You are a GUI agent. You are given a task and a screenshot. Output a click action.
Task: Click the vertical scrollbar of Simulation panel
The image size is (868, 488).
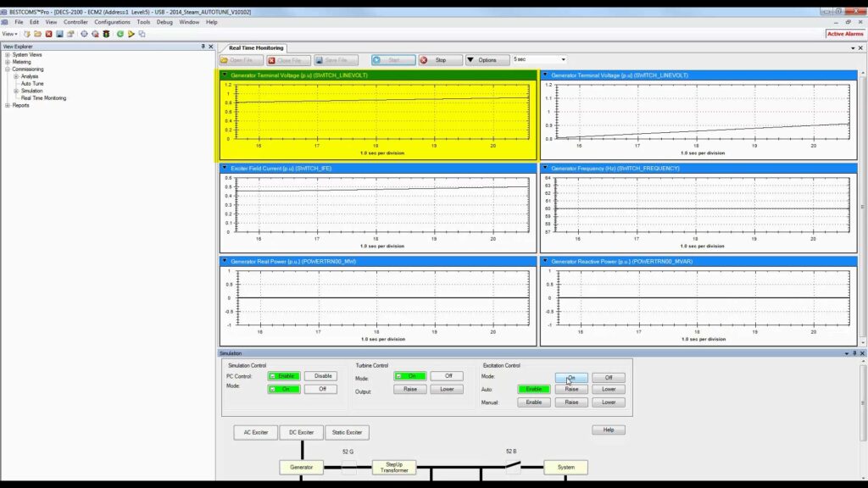click(x=863, y=407)
